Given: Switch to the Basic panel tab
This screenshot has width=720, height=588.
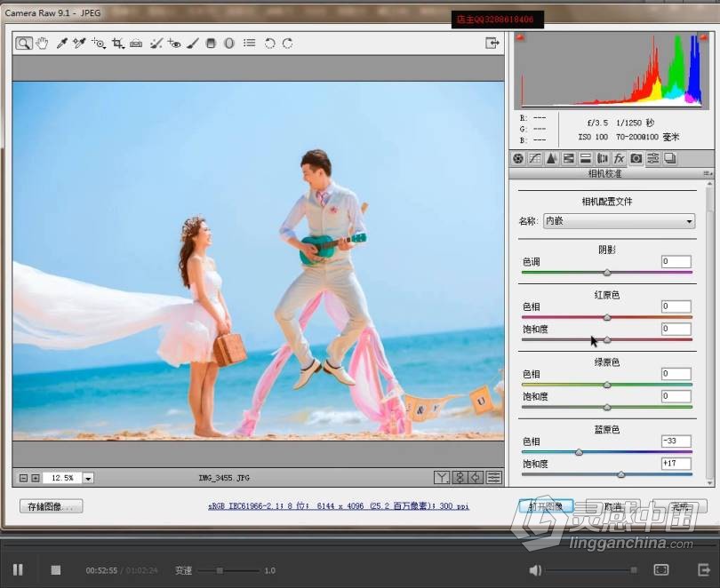Looking at the screenshot, I should tap(518, 159).
